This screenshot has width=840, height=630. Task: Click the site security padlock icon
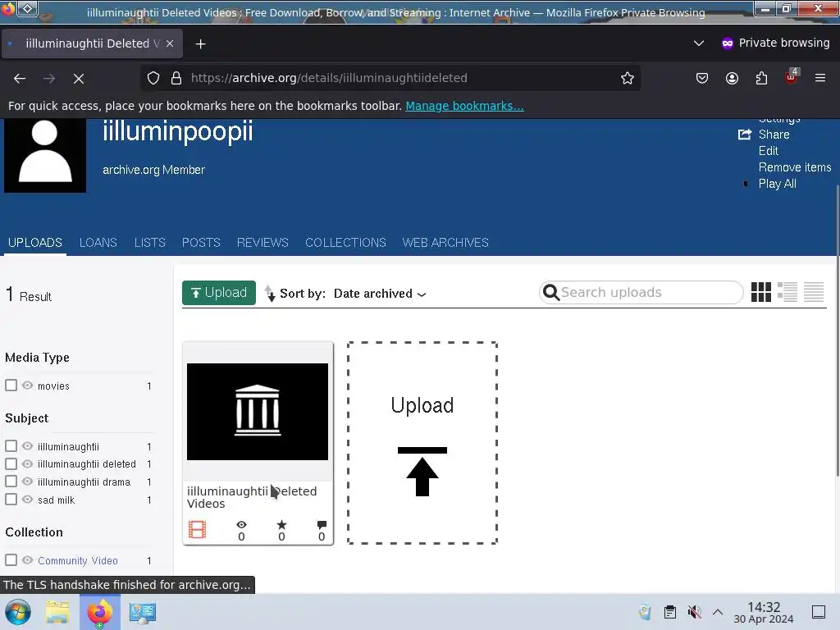(x=176, y=78)
